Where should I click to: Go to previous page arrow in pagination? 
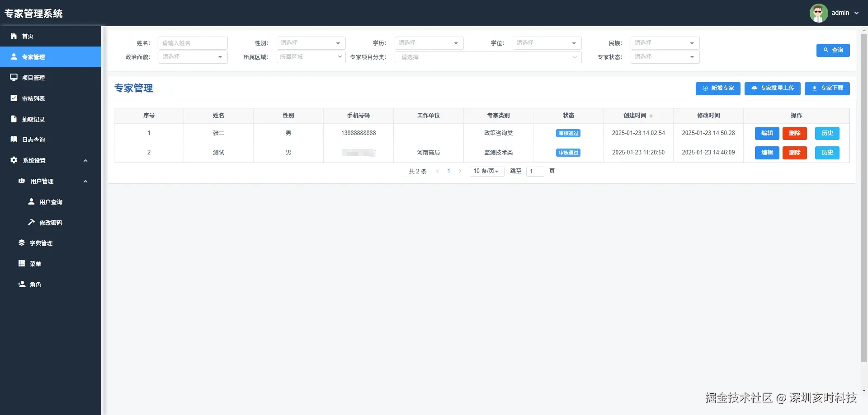(437, 171)
